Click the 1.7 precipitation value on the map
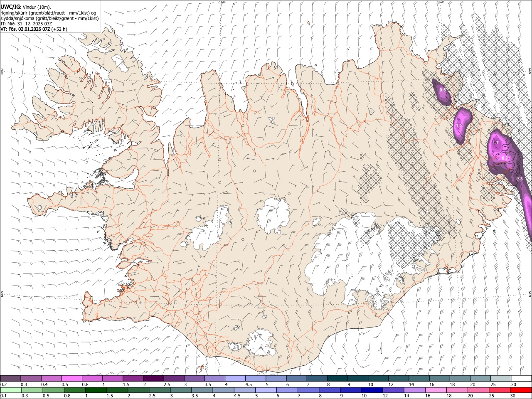 (x=495, y=143)
